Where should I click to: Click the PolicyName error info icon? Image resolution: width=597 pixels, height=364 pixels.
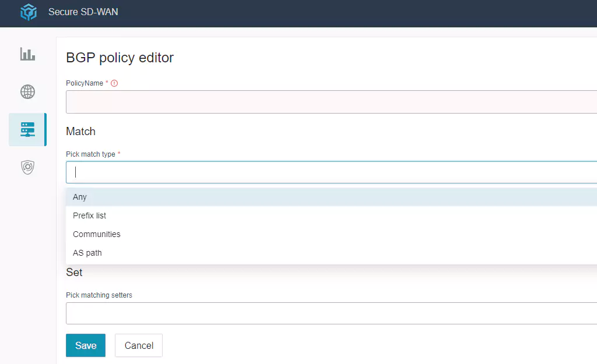point(114,83)
